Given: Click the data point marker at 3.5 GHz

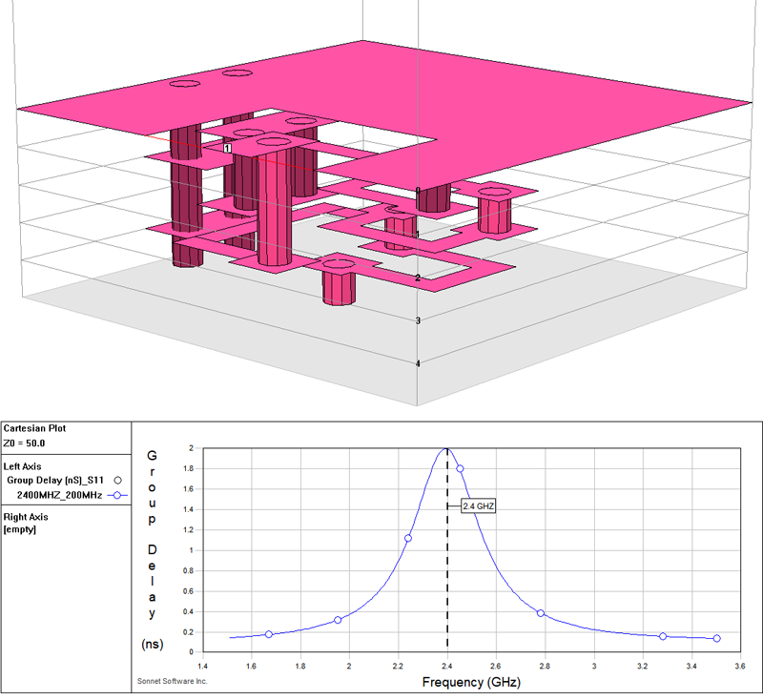Looking at the screenshot, I should tap(717, 638).
